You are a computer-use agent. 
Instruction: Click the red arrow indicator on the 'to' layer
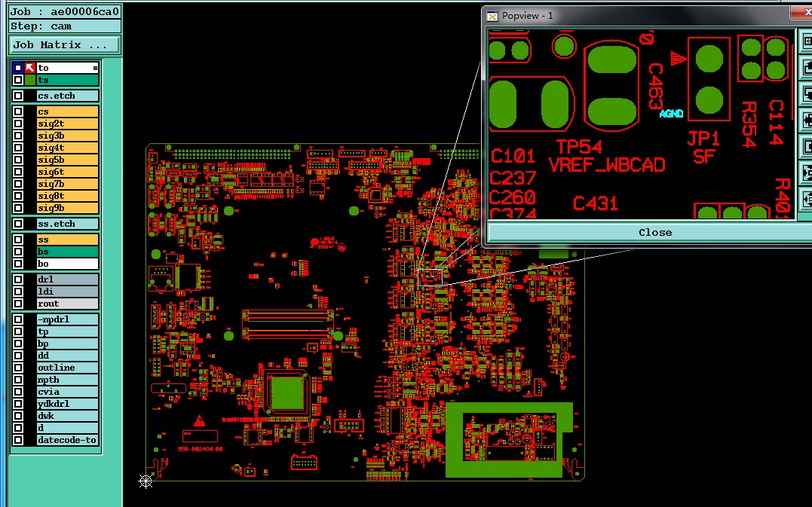tap(30, 68)
